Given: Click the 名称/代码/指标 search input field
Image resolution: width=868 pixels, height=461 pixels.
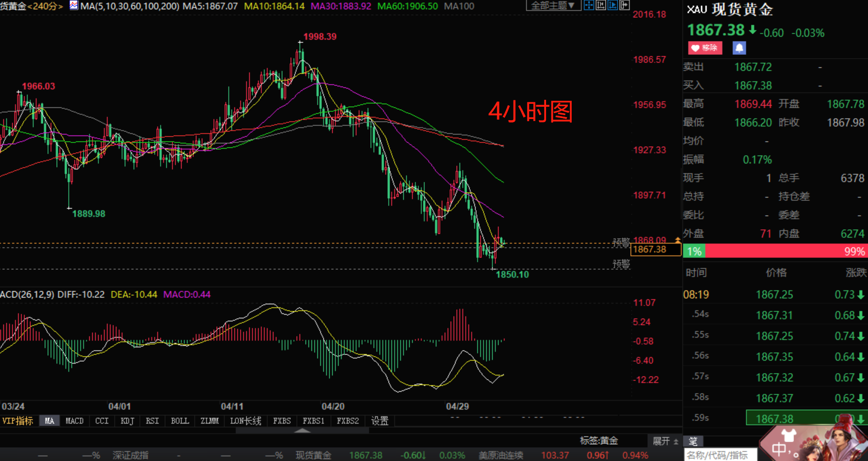Looking at the screenshot, I should (720, 455).
